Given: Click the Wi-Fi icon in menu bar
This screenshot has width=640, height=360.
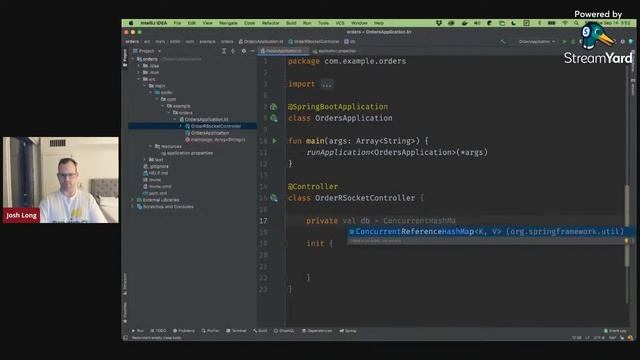Looking at the screenshot, I should 565,23.
